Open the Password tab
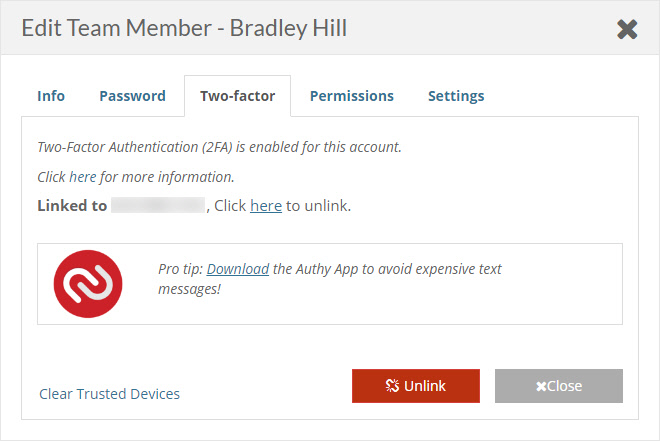 tap(132, 96)
